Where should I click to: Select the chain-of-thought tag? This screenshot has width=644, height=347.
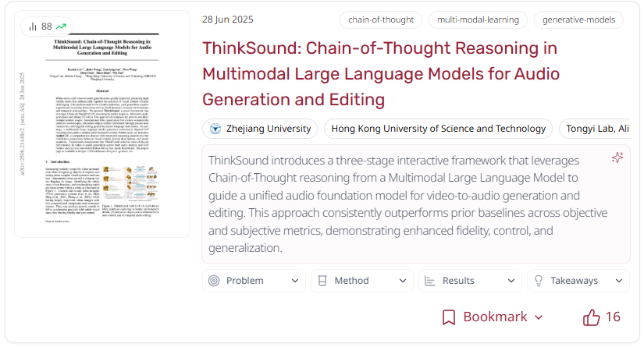coord(381,19)
